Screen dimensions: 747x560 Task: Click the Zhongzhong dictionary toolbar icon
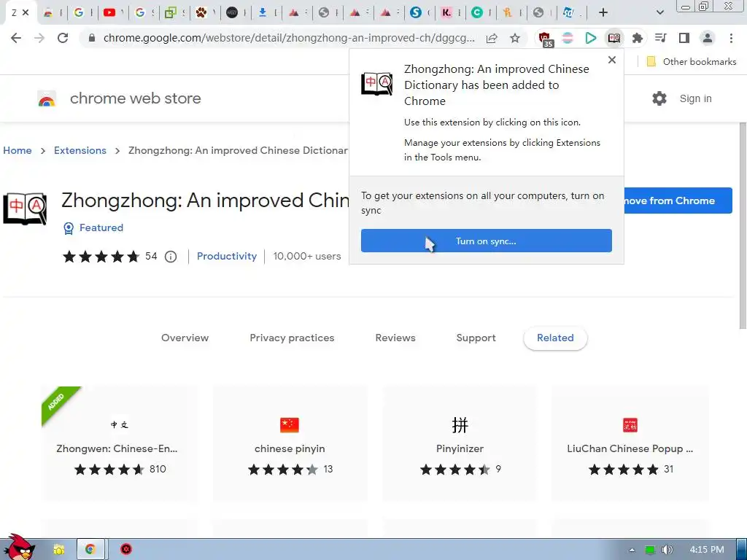tap(614, 38)
